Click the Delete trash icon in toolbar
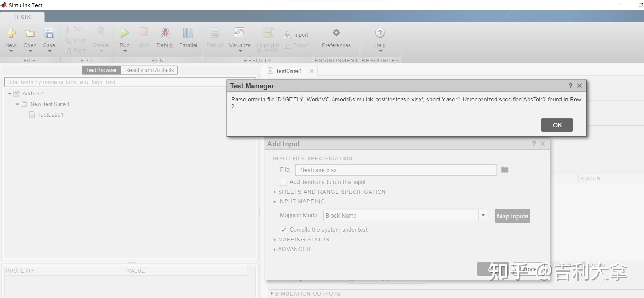 coord(101,32)
